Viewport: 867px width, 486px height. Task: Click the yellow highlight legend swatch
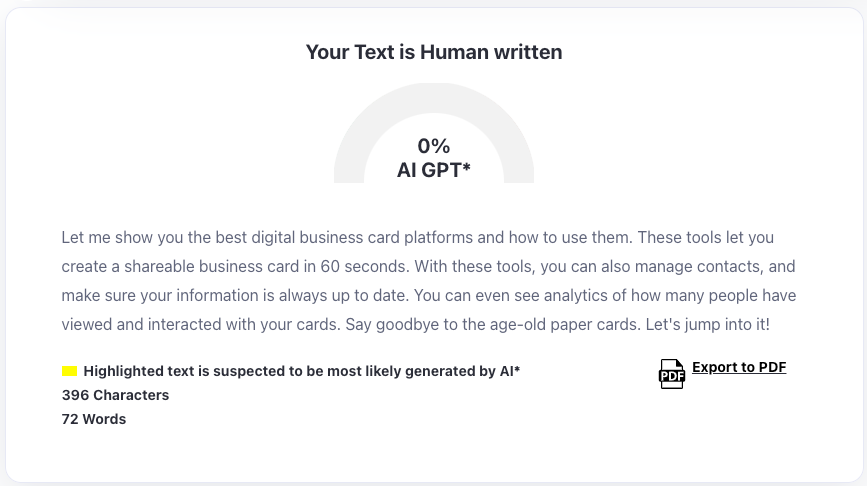(x=69, y=371)
